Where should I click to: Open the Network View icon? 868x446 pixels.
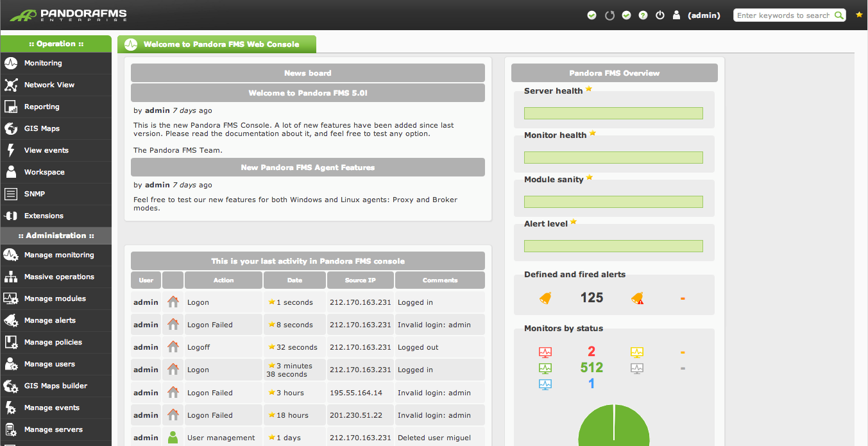click(x=11, y=85)
